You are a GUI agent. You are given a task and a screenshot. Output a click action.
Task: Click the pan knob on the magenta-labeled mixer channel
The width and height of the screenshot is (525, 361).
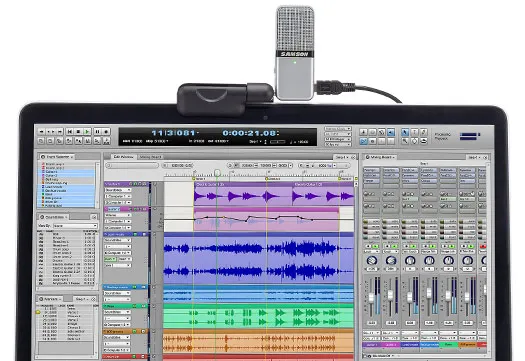(391, 260)
